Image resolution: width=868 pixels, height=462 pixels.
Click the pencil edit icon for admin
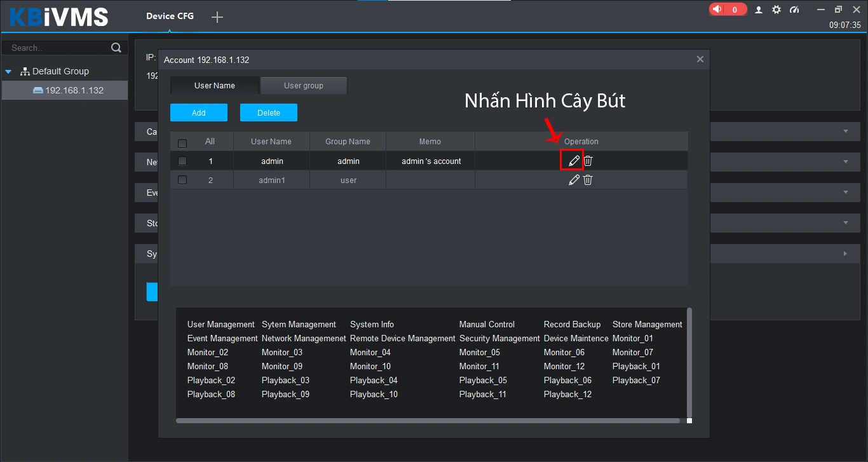(574, 161)
